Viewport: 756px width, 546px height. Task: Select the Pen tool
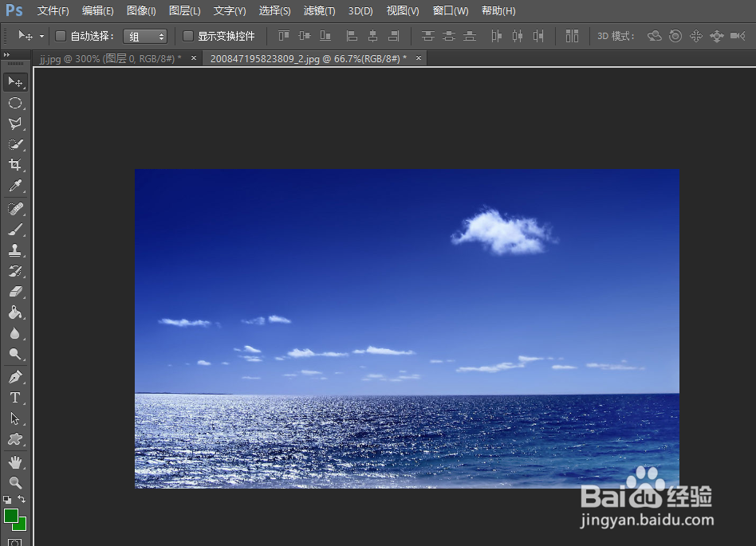click(15, 377)
